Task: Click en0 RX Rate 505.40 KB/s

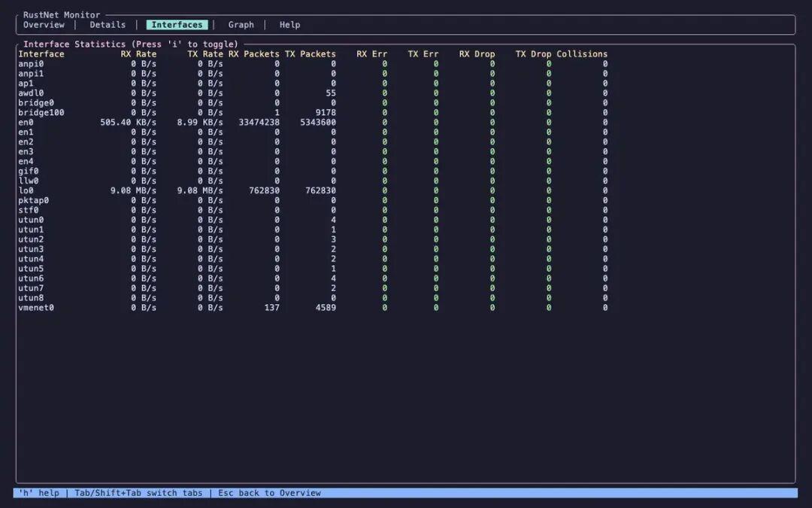Action: pyautogui.click(x=129, y=123)
